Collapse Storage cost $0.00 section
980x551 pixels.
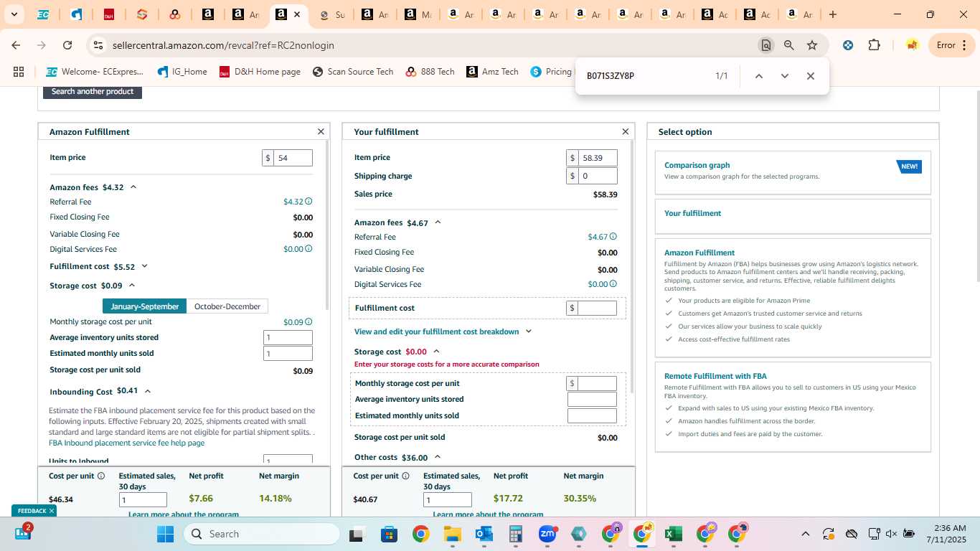(436, 352)
